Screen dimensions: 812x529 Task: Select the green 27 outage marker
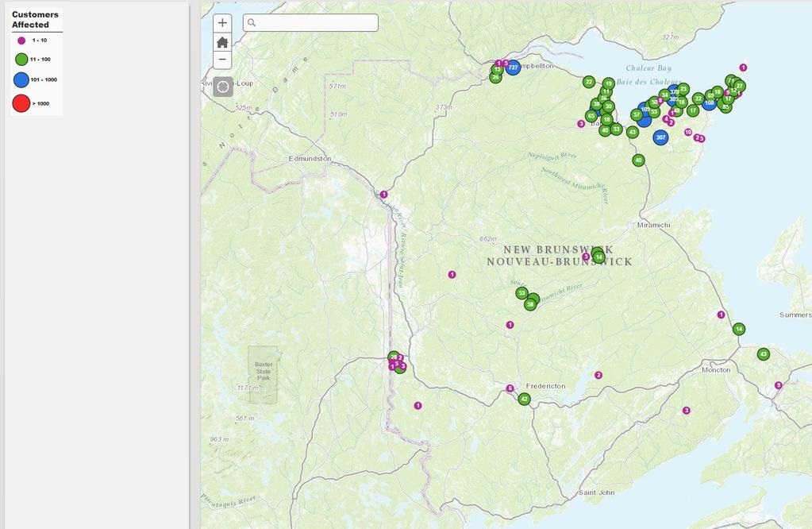point(740,86)
